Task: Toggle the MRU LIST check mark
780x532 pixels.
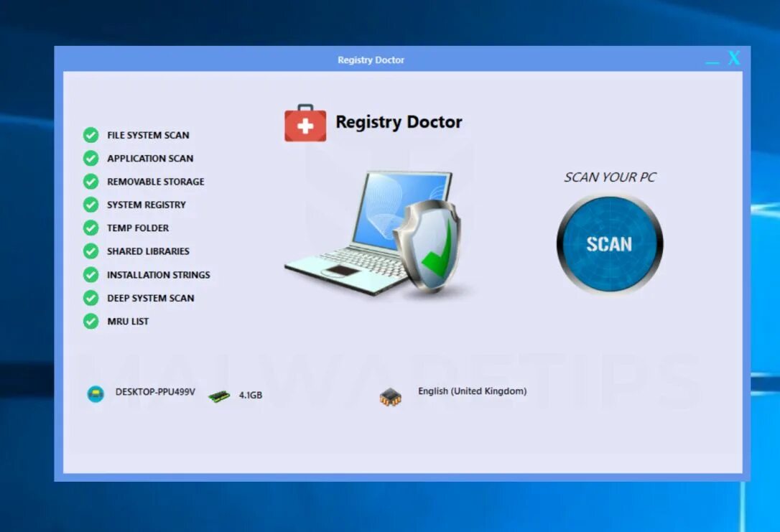Action: [x=90, y=321]
